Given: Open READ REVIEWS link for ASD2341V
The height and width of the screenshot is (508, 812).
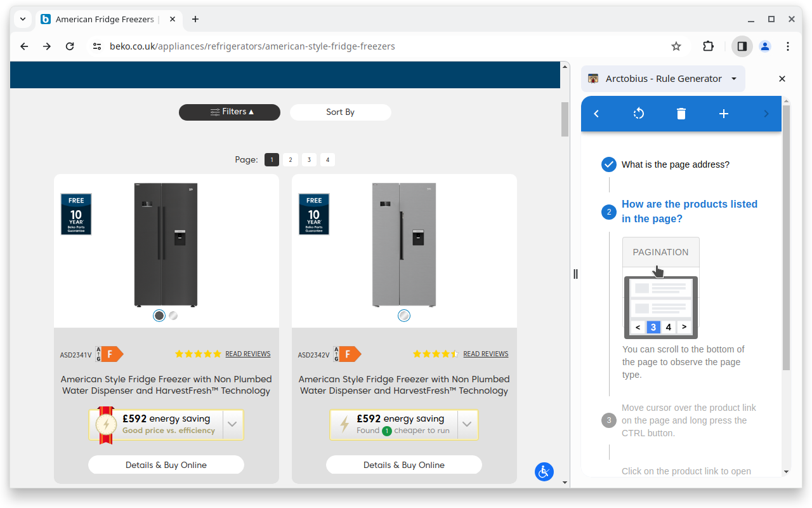Looking at the screenshot, I should (x=247, y=354).
